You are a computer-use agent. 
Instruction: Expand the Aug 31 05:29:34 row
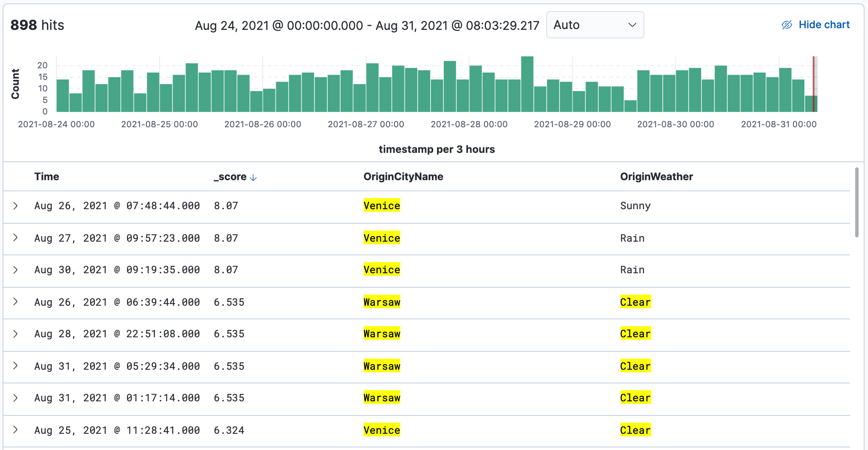tap(16, 366)
